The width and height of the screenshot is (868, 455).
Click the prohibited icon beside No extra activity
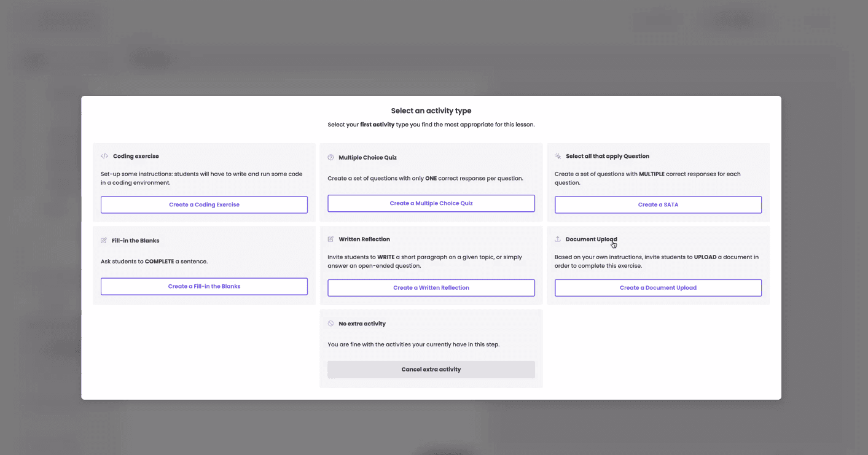[x=330, y=324]
